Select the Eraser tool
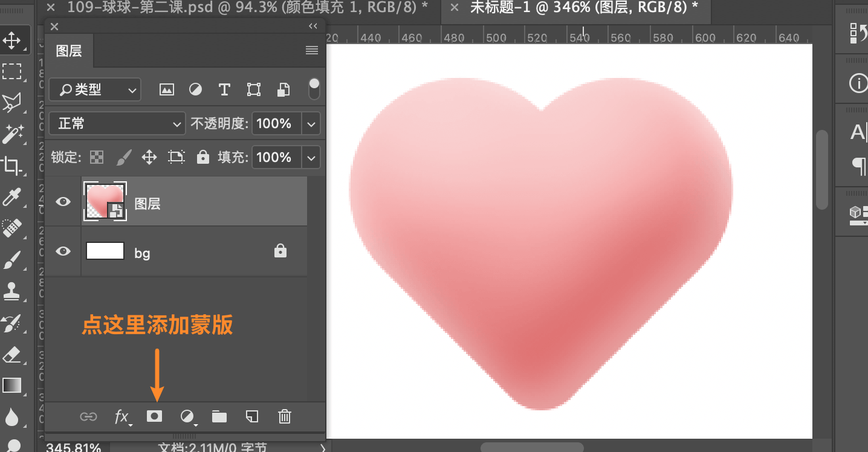Screen dimensions: 868x452 tap(11, 355)
